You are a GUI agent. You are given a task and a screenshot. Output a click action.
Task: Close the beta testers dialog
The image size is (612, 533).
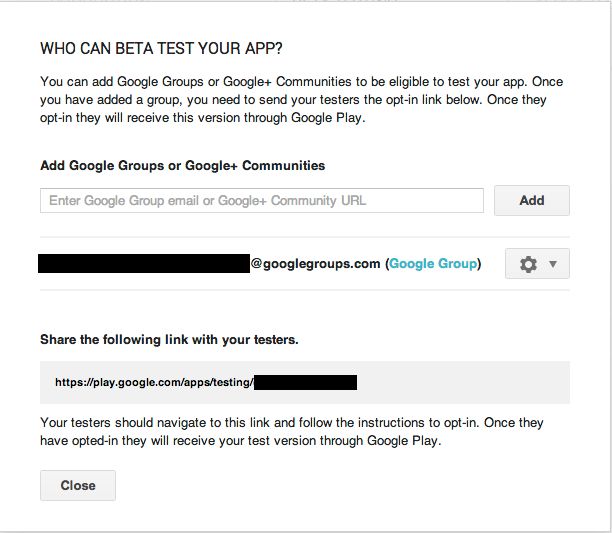click(x=78, y=485)
